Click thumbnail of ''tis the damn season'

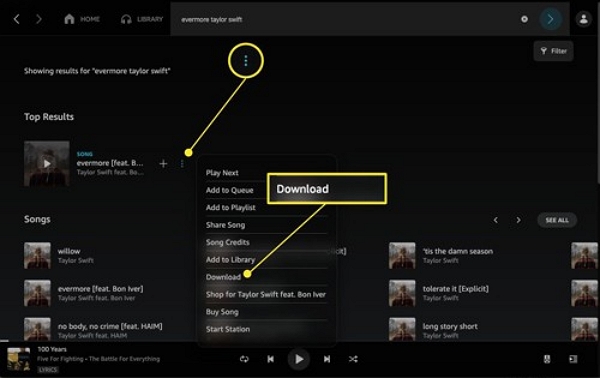coord(402,255)
